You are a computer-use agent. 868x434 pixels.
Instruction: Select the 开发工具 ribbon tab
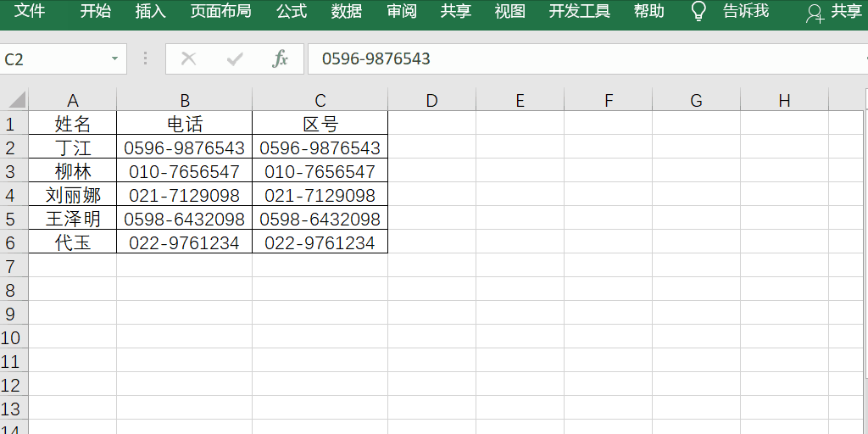[580, 11]
